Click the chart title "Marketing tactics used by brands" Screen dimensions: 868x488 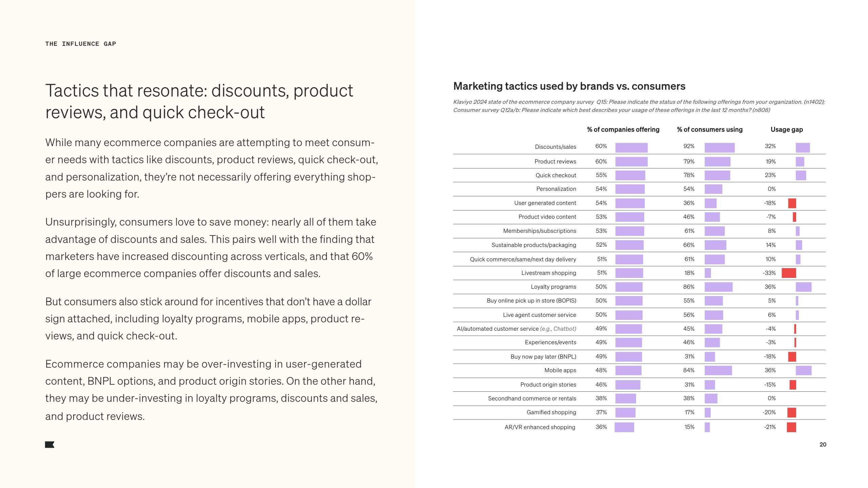pyautogui.click(x=569, y=86)
